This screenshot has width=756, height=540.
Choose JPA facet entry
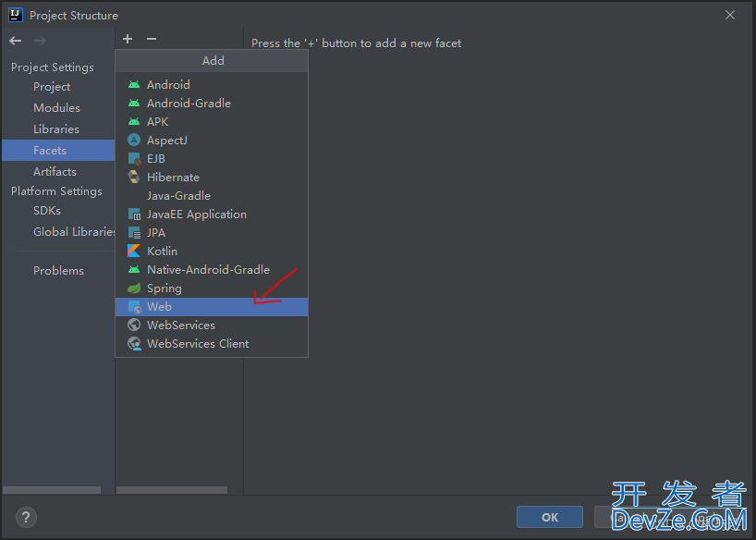(x=212, y=233)
